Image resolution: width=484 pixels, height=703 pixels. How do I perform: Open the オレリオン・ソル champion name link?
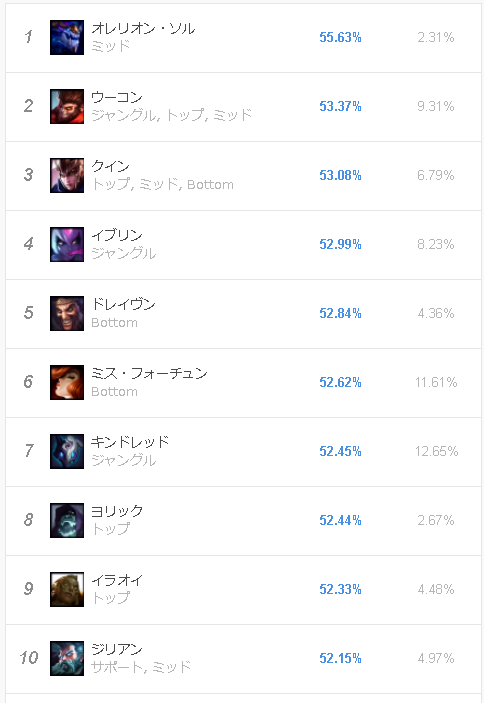pyautogui.click(x=143, y=29)
